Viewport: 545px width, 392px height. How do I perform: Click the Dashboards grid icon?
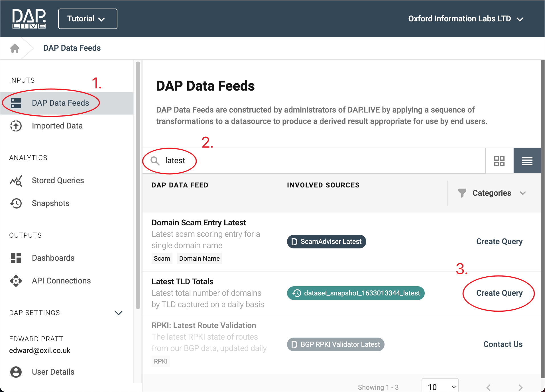[16, 258]
